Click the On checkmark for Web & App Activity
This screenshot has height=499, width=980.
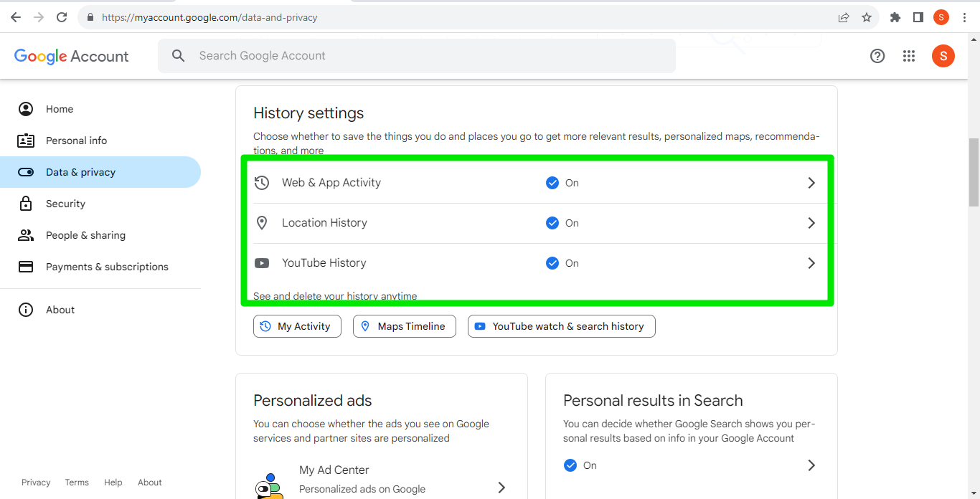point(552,183)
